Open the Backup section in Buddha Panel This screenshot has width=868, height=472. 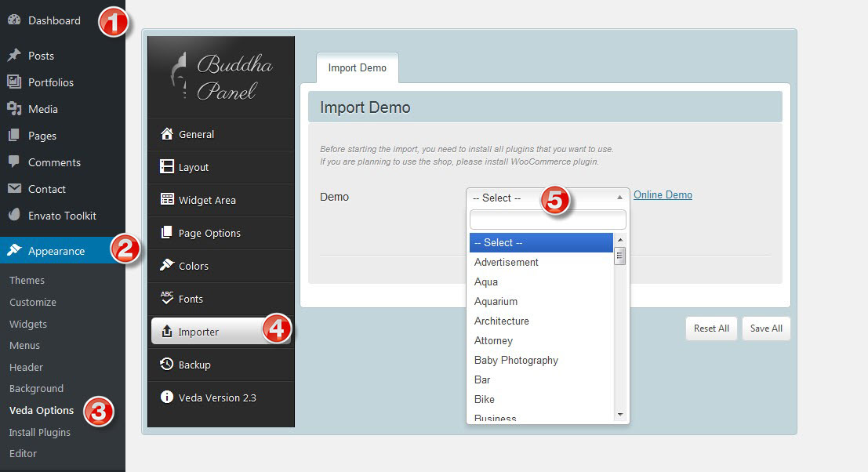coord(221,365)
